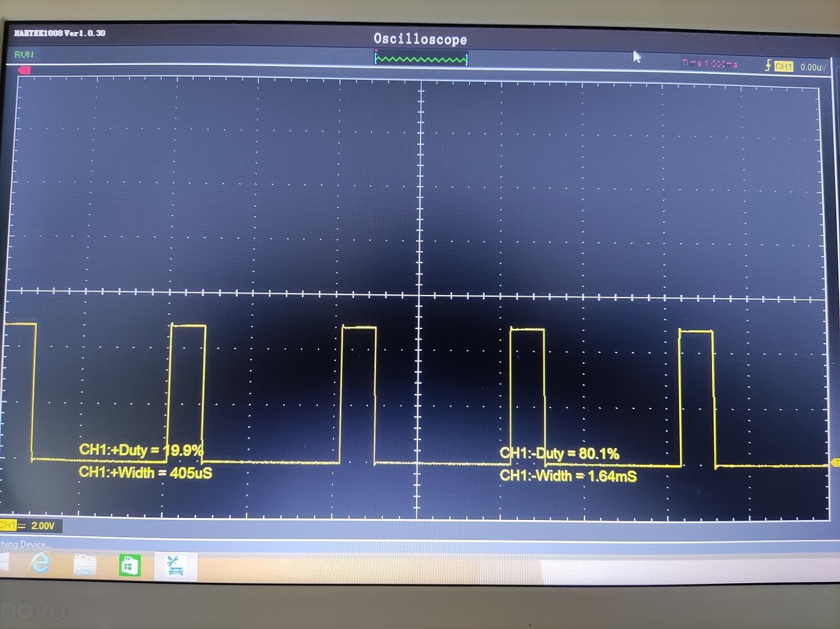The image size is (840, 629).
Task: Toggle CH1 coupling mode symbol near 2.00V
Action: (21, 526)
